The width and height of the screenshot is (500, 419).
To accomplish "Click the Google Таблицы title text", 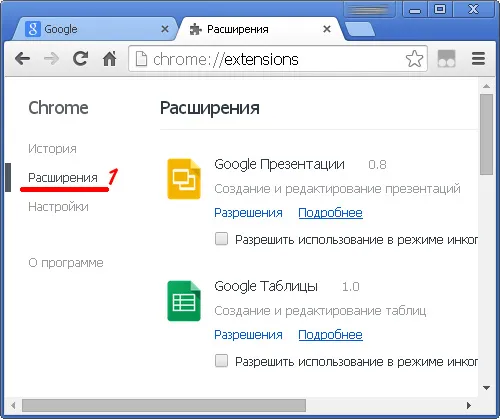I will [266, 287].
